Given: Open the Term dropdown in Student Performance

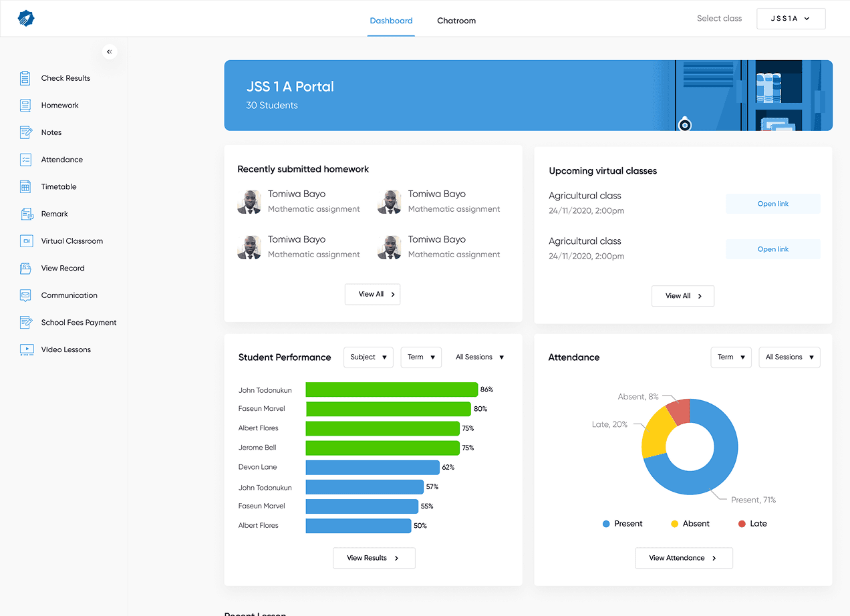Looking at the screenshot, I should point(421,357).
